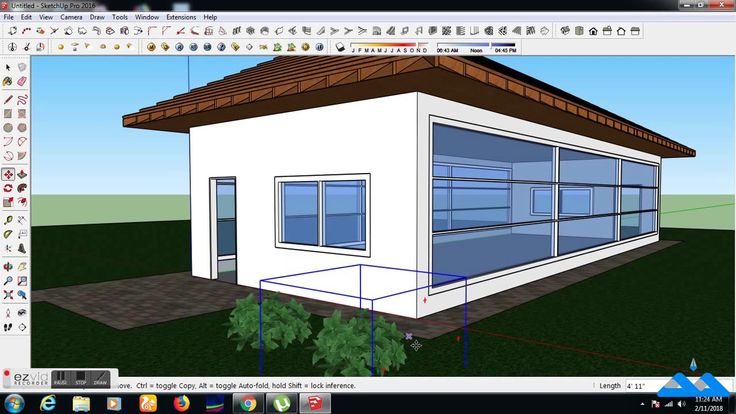This screenshot has height=414, width=736.
Task: Select the Dimension tool
Action: (x=22, y=220)
